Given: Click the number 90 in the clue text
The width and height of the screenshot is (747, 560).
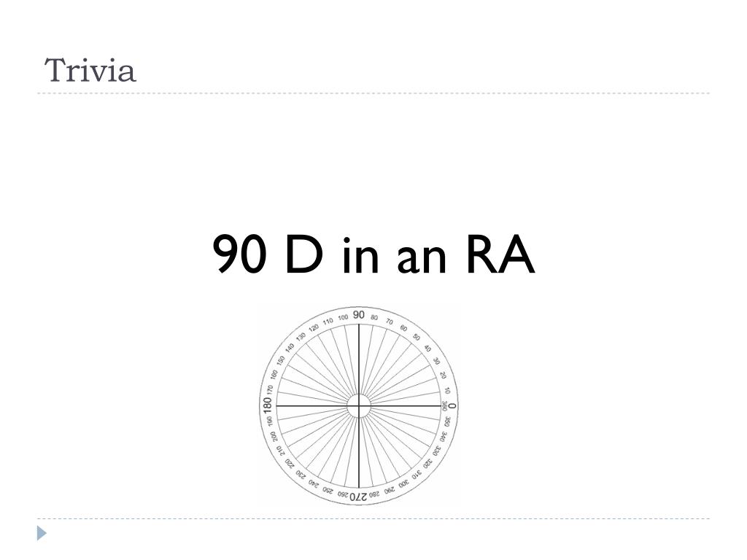Looking at the screenshot, I should pyautogui.click(x=239, y=254).
